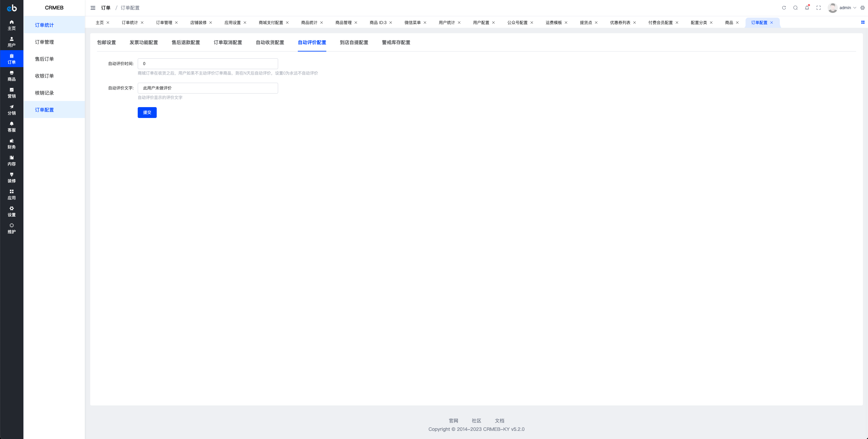The width and height of the screenshot is (868, 439).
Task: Open the 文档 footer link
Action: (x=499, y=421)
